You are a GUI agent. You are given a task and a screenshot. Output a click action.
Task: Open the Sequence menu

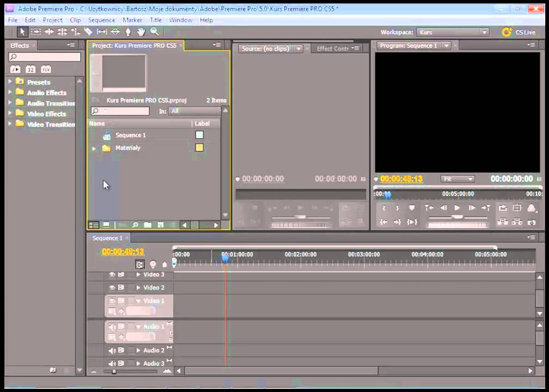click(101, 20)
